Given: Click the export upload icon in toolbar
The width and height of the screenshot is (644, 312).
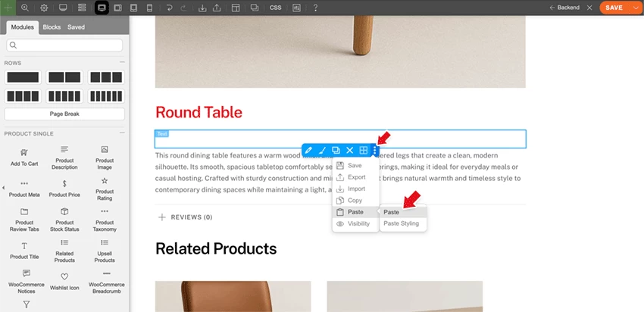Looking at the screenshot, I should pos(217,8).
